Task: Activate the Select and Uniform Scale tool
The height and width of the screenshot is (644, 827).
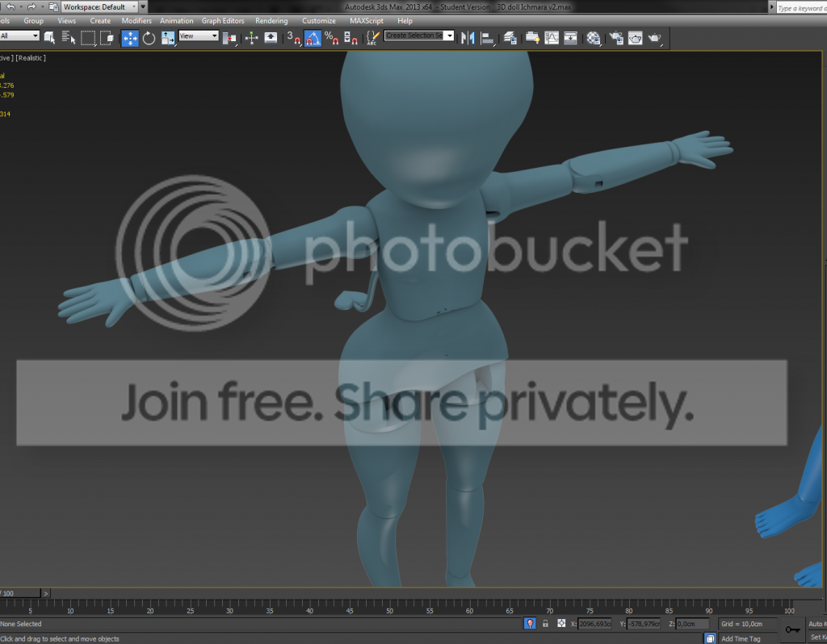Action: pos(168,38)
